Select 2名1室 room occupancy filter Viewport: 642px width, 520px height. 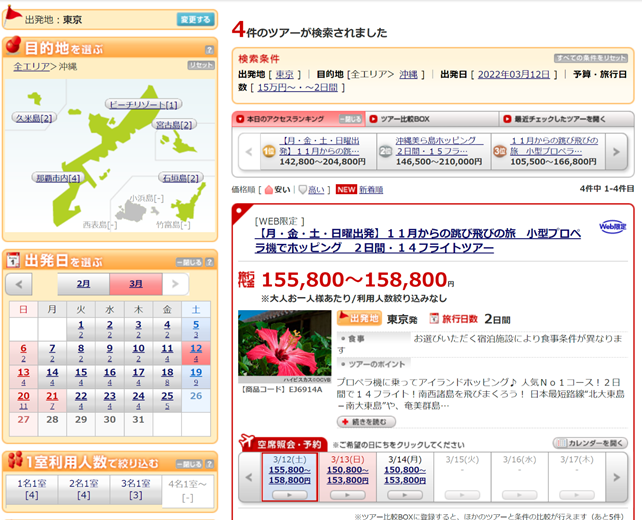point(84,490)
